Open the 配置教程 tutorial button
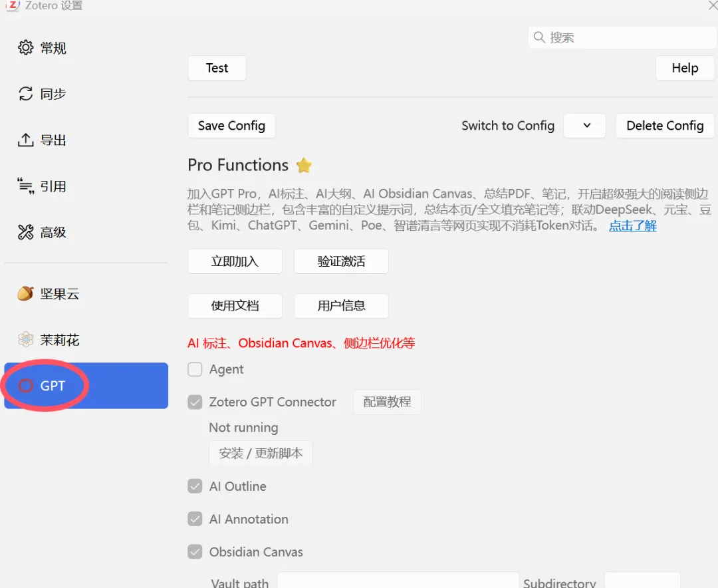Image resolution: width=718 pixels, height=588 pixels. coord(387,402)
